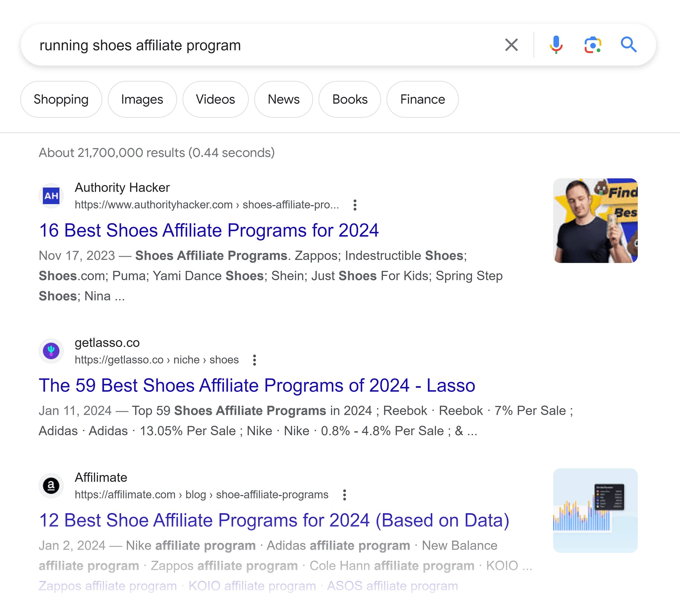680x616 pixels.
Task: Open Google Lens image search
Action: click(x=593, y=45)
